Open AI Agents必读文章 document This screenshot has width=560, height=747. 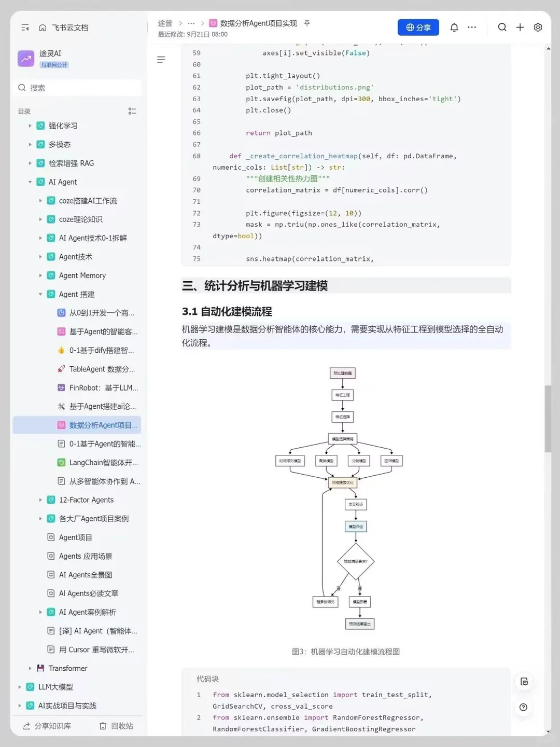coord(89,593)
